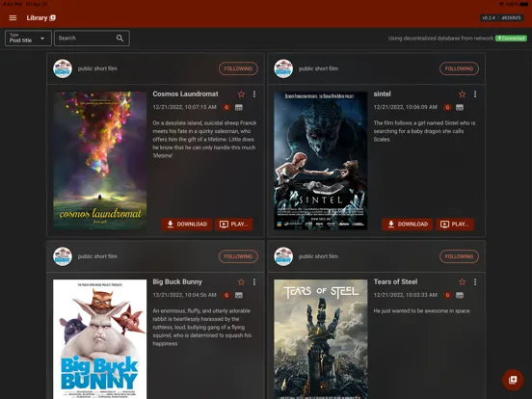This screenshot has width=532, height=399.
Task: Click the G rating badge on Big Buck Bunny
Action: coord(226,295)
